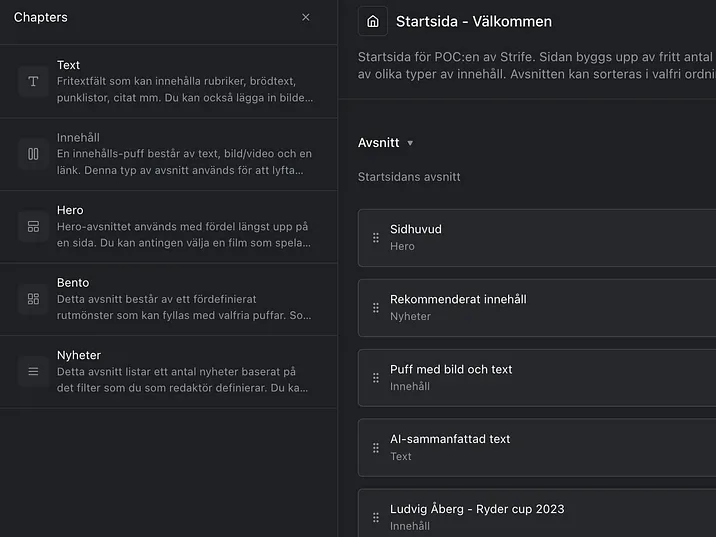Click drag handle of Ludvig Åberg row
This screenshot has width=716, height=537.
coord(376,517)
